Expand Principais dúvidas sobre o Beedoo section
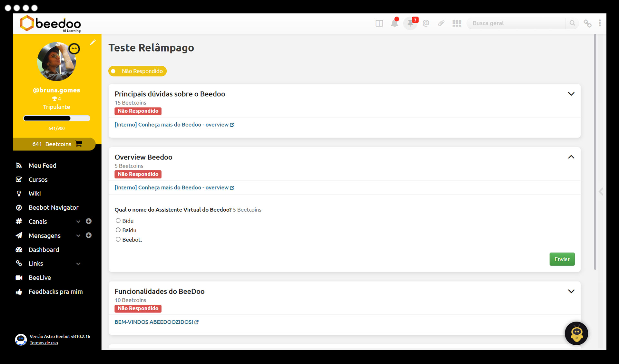619x364 pixels. pyautogui.click(x=571, y=94)
